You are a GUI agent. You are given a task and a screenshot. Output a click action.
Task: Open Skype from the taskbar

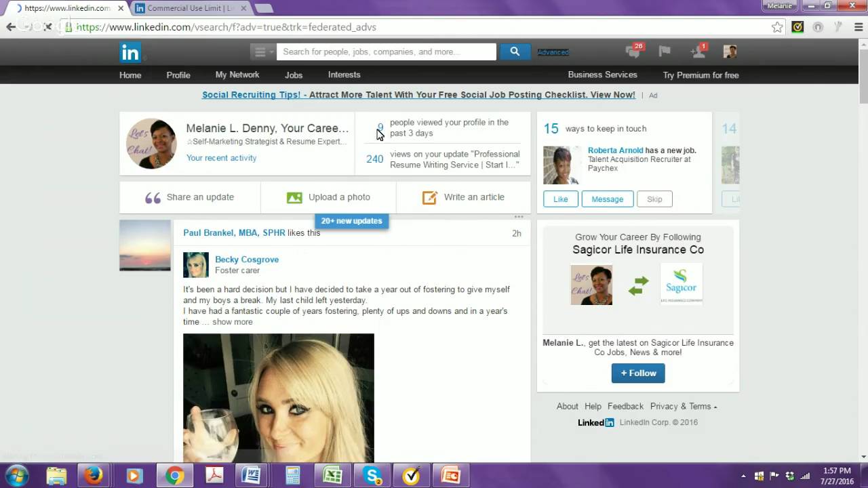(373, 476)
